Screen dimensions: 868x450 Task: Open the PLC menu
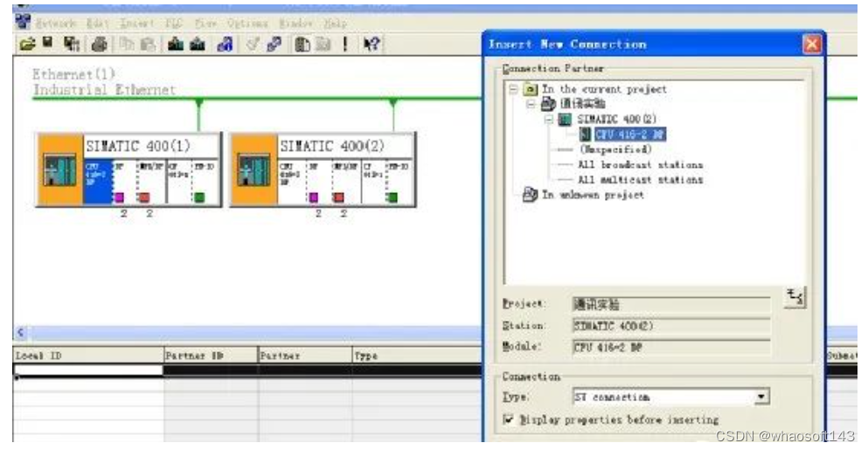[174, 24]
